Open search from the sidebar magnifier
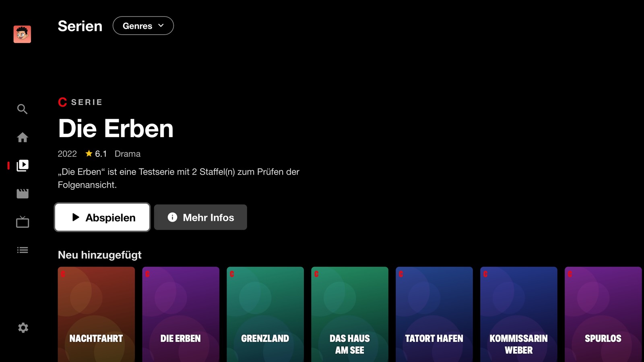The width and height of the screenshot is (644, 362). point(23,109)
